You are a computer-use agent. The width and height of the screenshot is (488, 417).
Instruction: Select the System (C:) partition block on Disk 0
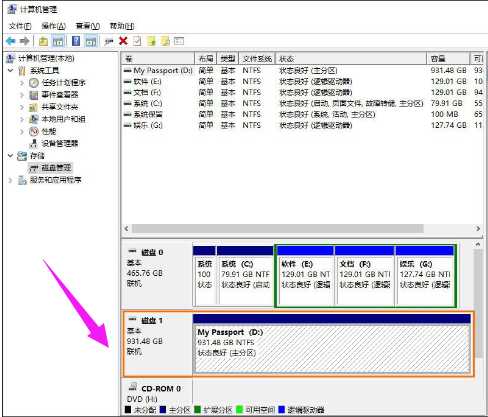coord(245,276)
